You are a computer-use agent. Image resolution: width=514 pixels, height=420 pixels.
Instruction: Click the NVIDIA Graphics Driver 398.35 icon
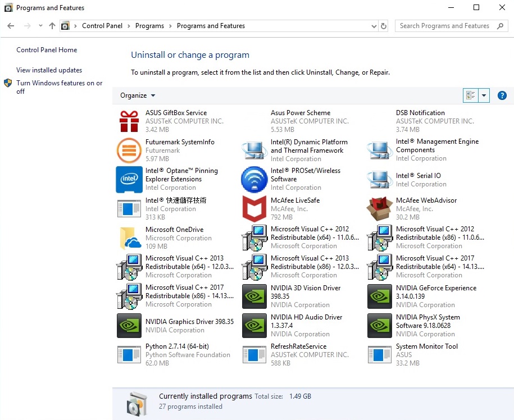click(129, 326)
